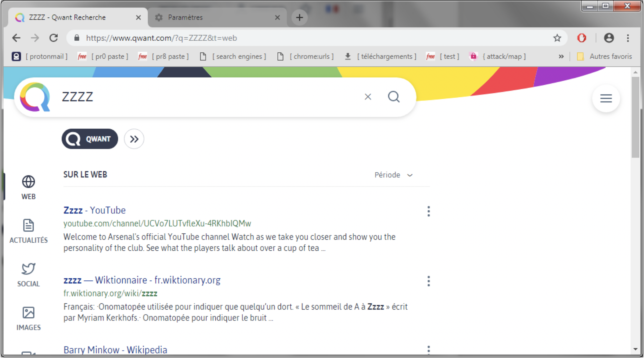Reload the page
The width and height of the screenshot is (644, 358).
coord(54,38)
